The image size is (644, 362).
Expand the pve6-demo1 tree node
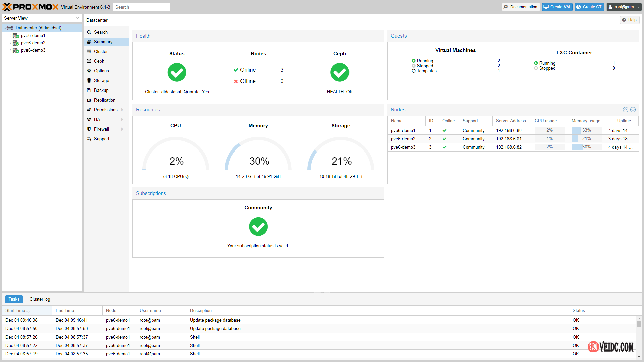pyautogui.click(x=10, y=35)
